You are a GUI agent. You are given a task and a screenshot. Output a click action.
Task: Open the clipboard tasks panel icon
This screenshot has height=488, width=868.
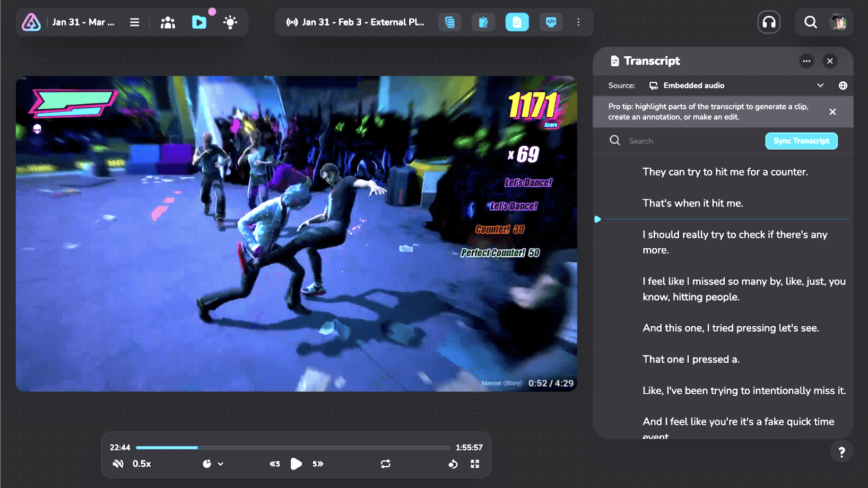(x=483, y=22)
